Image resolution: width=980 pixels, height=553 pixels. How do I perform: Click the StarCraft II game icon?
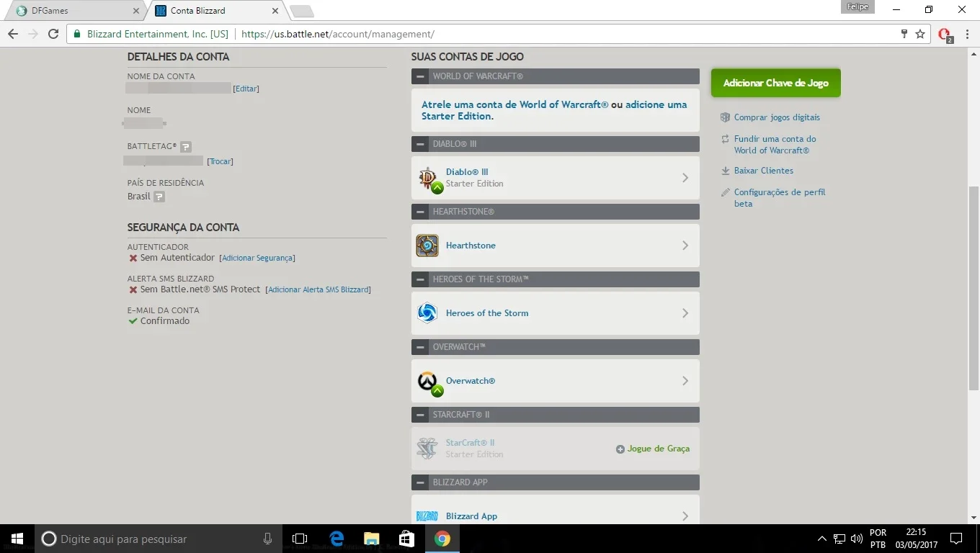click(427, 449)
